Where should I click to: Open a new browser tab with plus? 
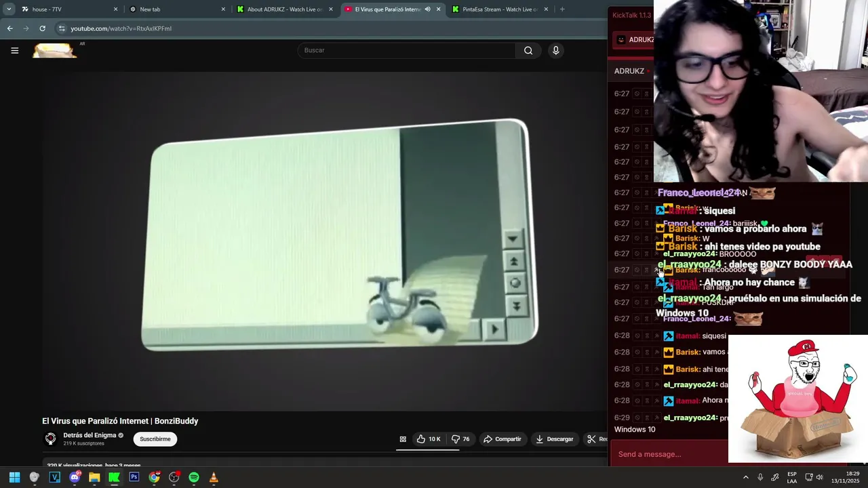[x=562, y=9]
